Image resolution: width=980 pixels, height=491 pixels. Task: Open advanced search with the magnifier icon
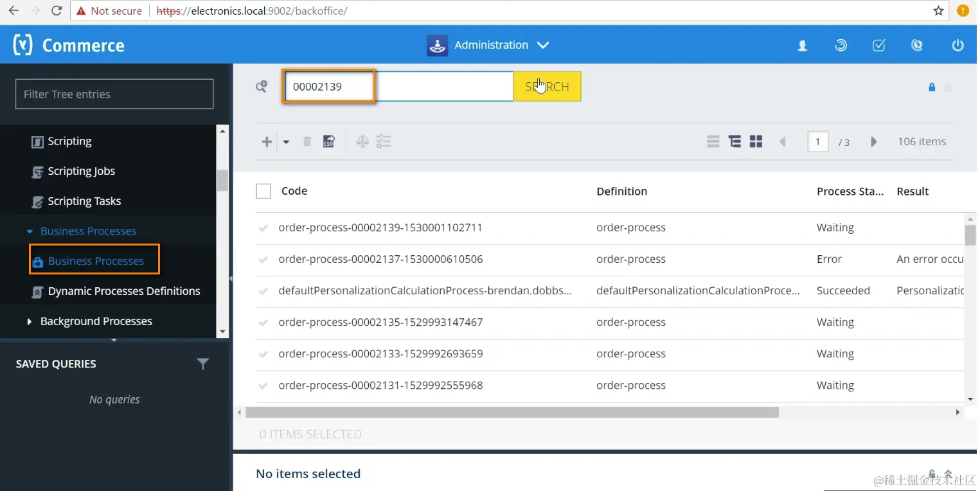(261, 85)
